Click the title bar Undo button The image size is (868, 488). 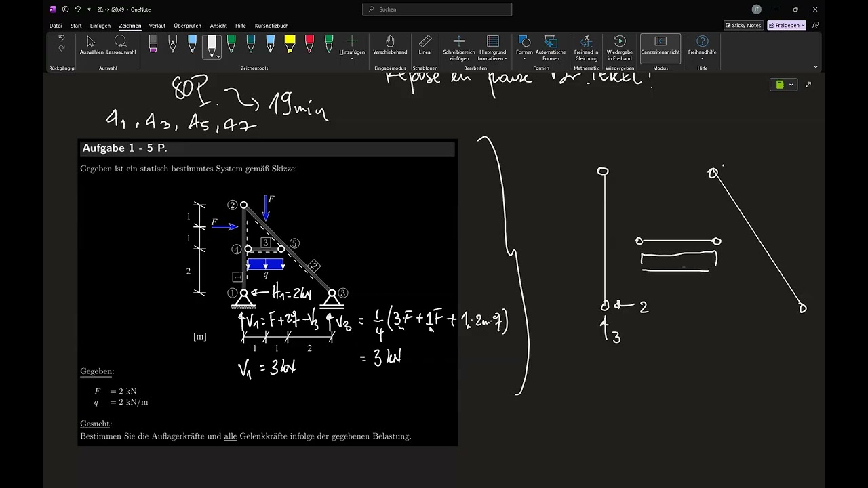77,9
